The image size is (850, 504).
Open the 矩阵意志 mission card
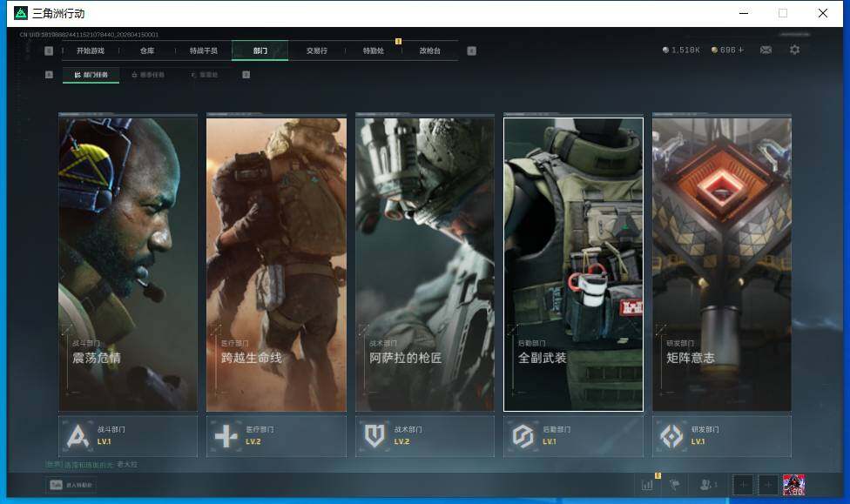click(722, 265)
